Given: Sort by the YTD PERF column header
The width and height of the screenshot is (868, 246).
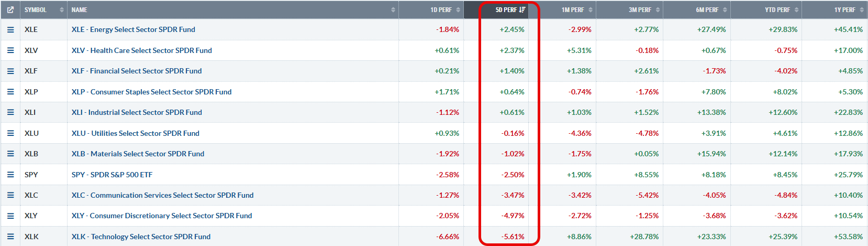Looking at the screenshot, I should tap(766, 9).
